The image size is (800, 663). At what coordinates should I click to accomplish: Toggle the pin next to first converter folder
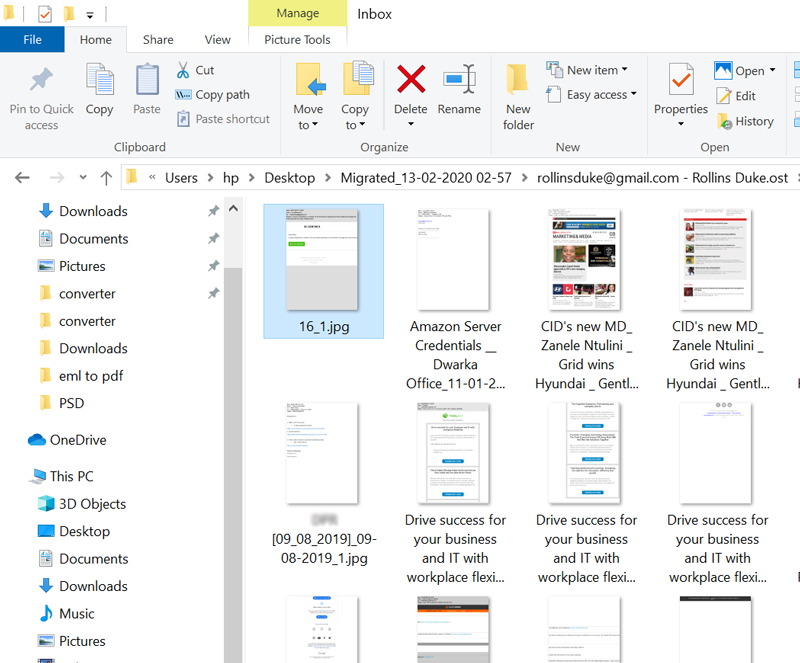click(x=213, y=293)
